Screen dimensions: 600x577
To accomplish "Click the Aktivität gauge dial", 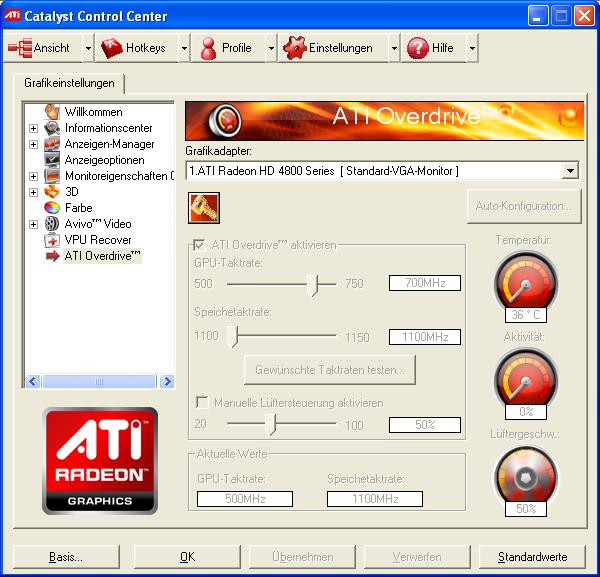I will 526,381.
